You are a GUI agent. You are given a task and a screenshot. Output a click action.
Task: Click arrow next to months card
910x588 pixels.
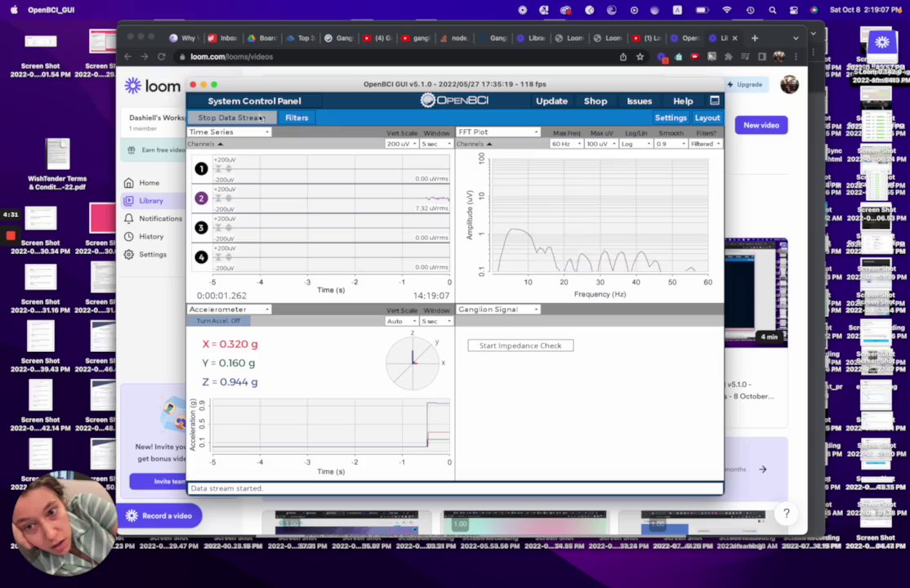(763, 469)
